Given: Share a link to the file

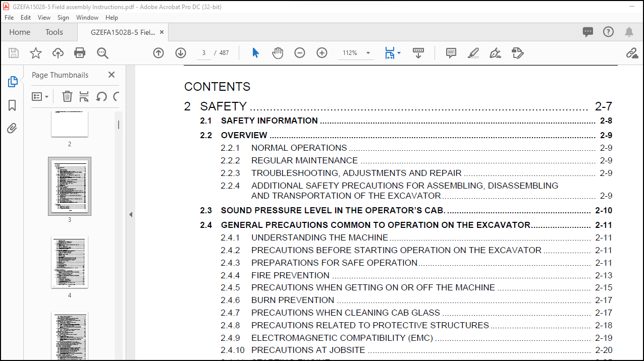Looking at the screenshot, I should click(632, 53).
